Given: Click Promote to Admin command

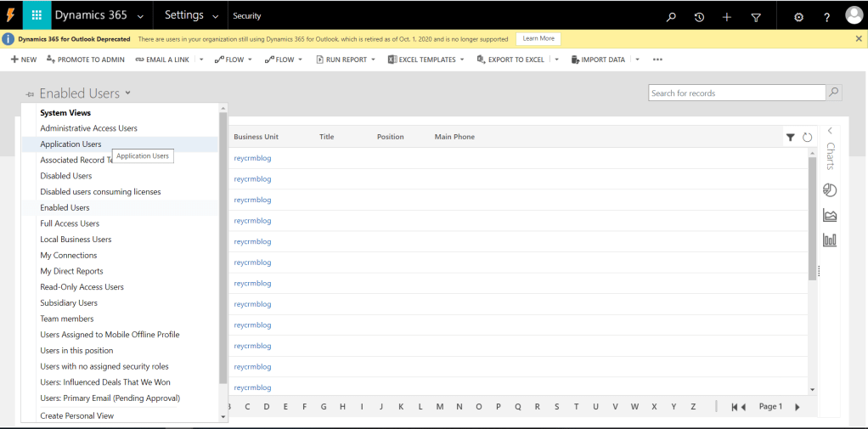Looking at the screenshot, I should click(x=86, y=59).
